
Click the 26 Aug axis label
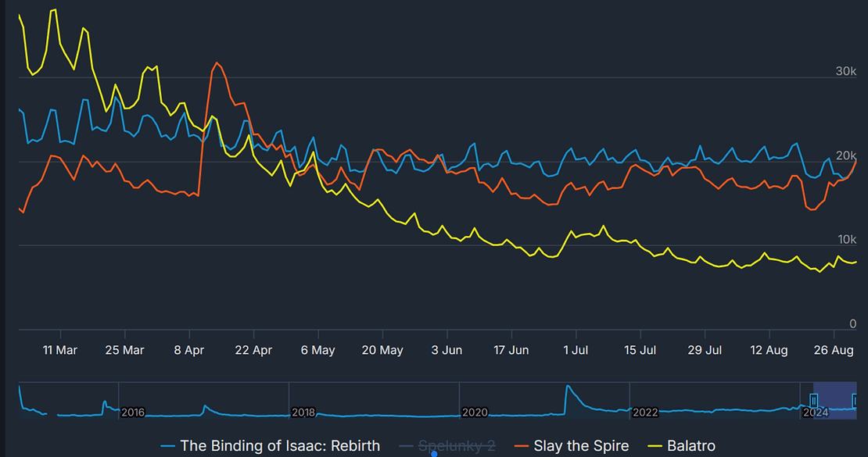click(834, 350)
